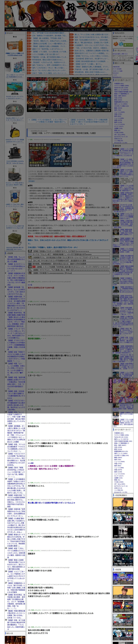Screen dimensions: 138x644
Task: Click the green Follow feedly button
Action: 128,45
